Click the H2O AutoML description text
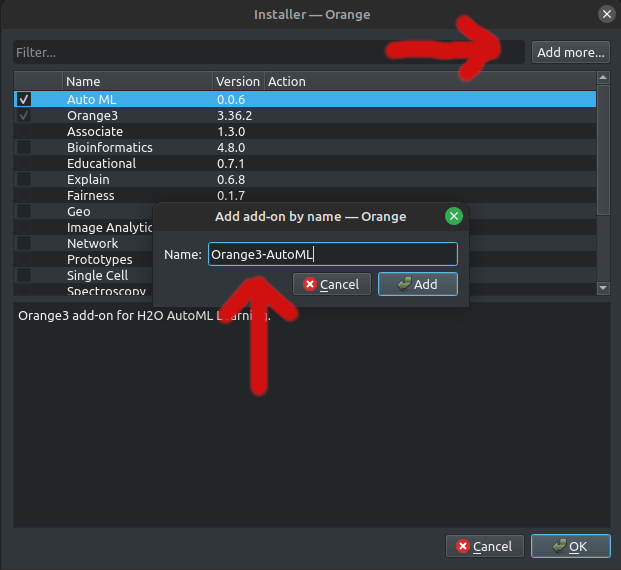 click(x=144, y=316)
